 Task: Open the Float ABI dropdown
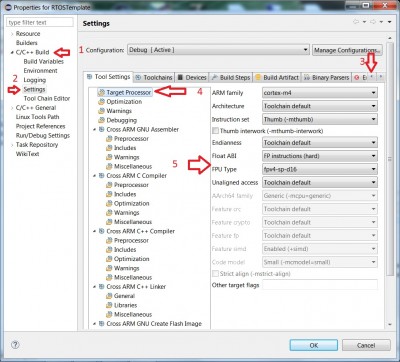click(320, 156)
